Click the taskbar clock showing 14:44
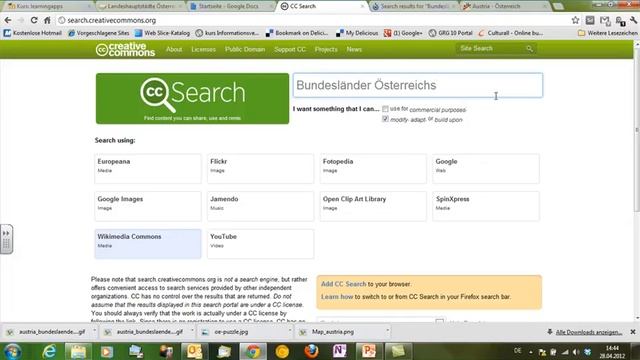Image resolution: width=640 pixels, height=360 pixels. (612, 352)
